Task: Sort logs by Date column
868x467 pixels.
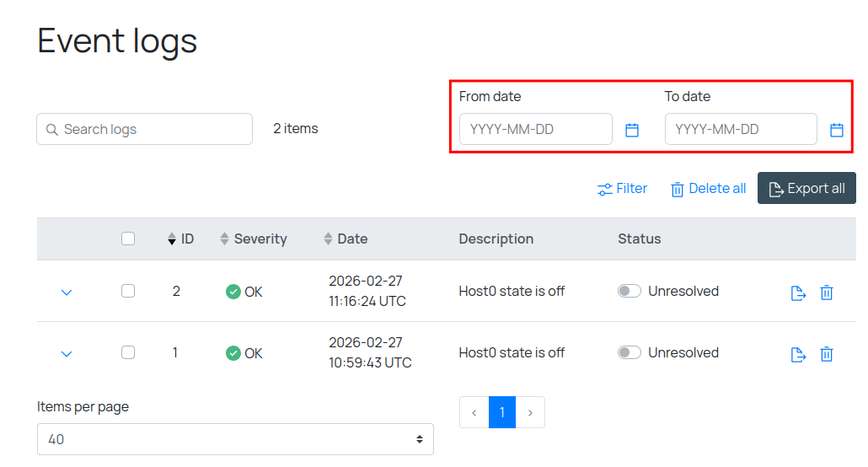Action: pyautogui.click(x=346, y=239)
